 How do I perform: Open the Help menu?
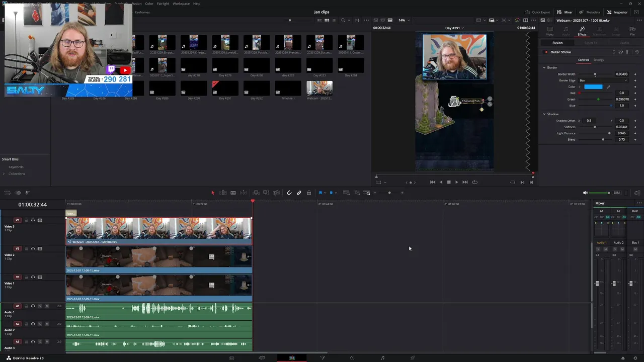click(x=197, y=4)
